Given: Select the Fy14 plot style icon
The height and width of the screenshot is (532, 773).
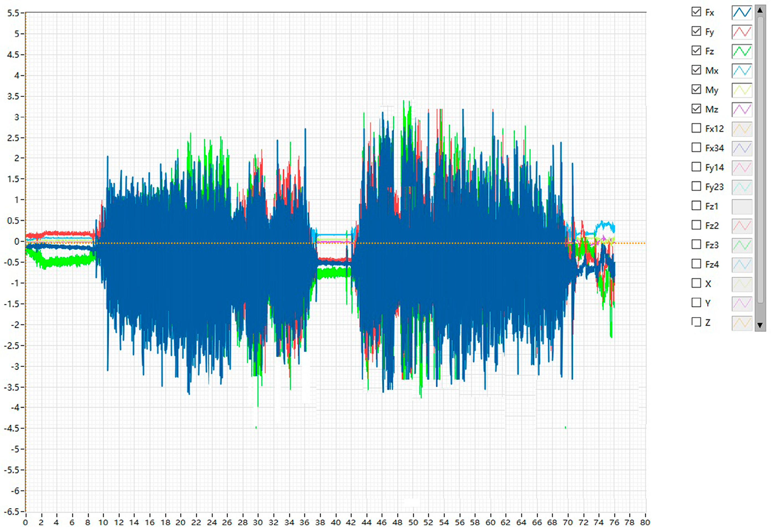Looking at the screenshot, I should pyautogui.click(x=742, y=167).
